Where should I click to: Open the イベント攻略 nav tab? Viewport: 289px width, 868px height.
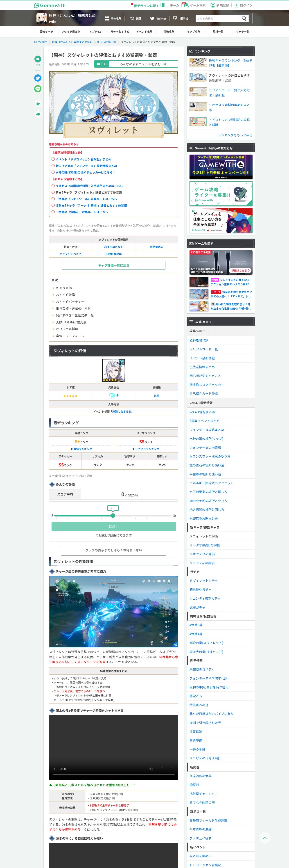pos(144,32)
